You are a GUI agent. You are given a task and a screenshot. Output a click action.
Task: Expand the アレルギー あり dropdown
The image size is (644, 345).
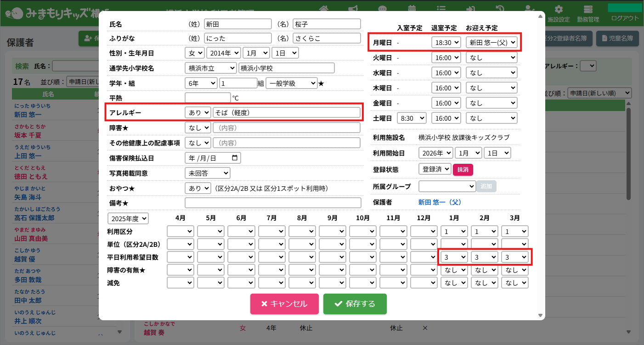click(198, 112)
